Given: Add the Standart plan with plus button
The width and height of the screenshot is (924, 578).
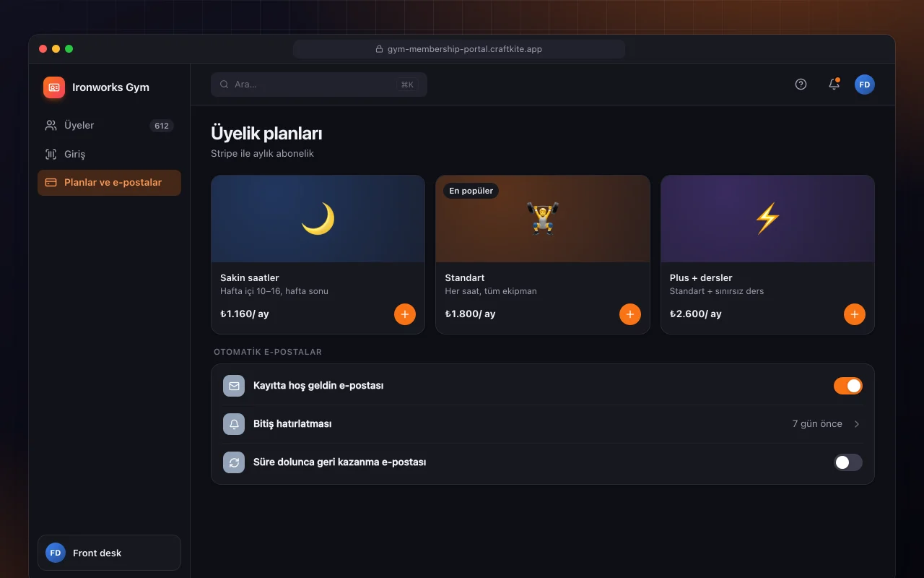Looking at the screenshot, I should click(x=630, y=314).
